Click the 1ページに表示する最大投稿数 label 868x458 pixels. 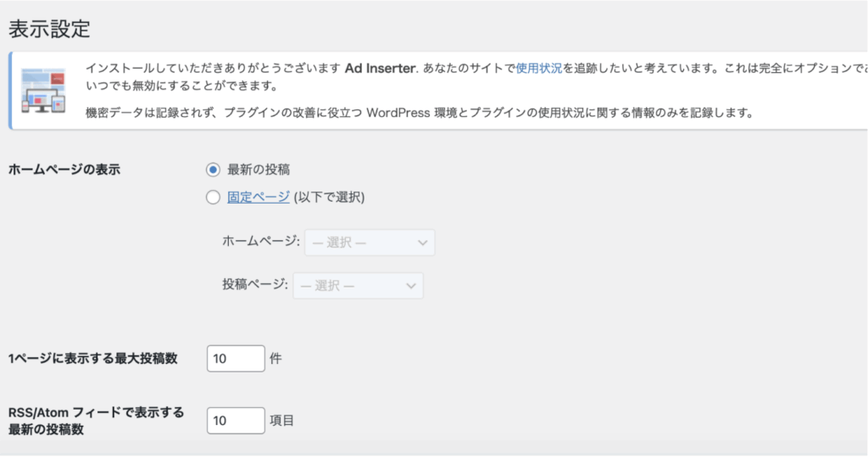92,359
